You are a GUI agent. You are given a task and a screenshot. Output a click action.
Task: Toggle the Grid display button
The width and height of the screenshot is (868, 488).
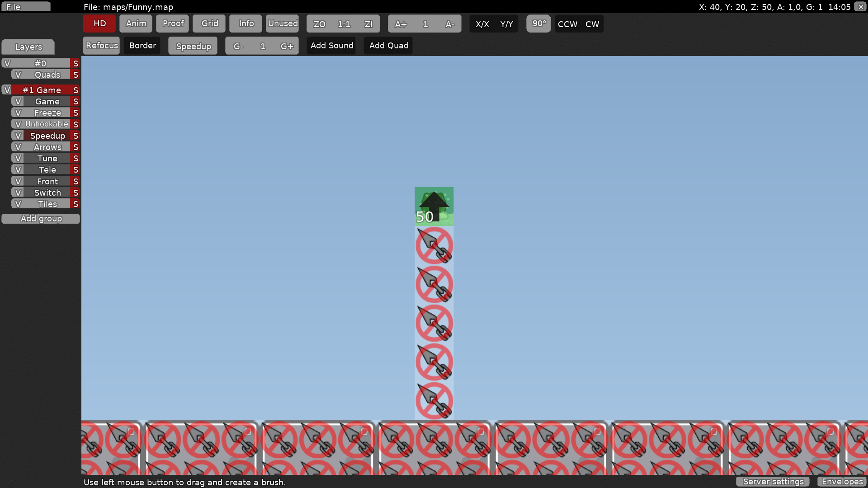(x=209, y=23)
